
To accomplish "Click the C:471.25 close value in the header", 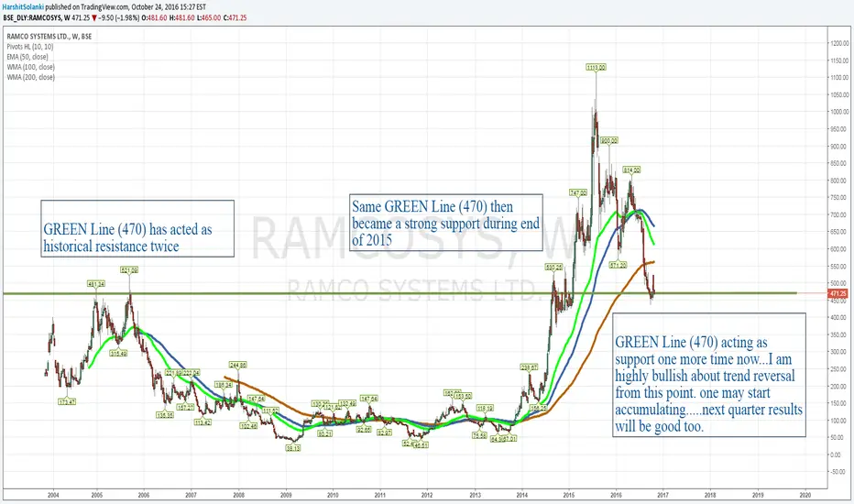I will pyautogui.click(x=235, y=18).
